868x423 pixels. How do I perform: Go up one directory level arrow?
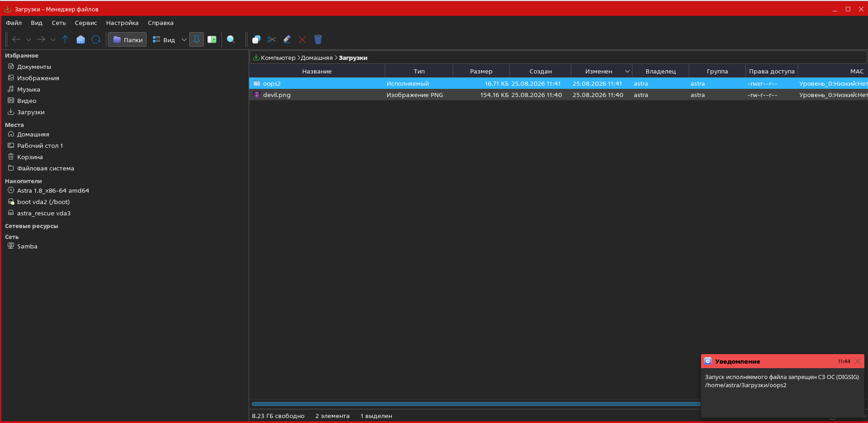tap(65, 39)
